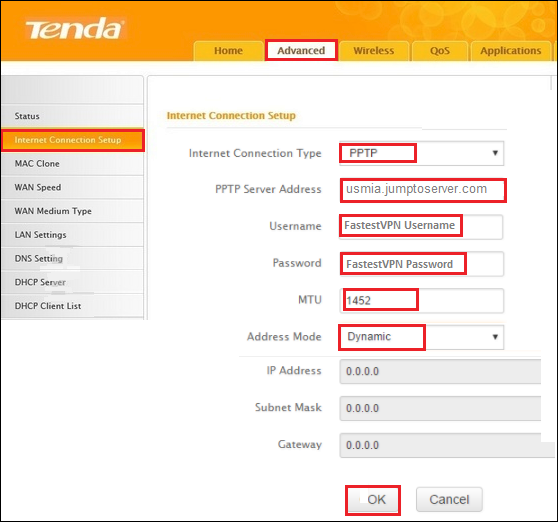The image size is (558, 522).
Task: Click into the Username field
Action: click(421, 226)
